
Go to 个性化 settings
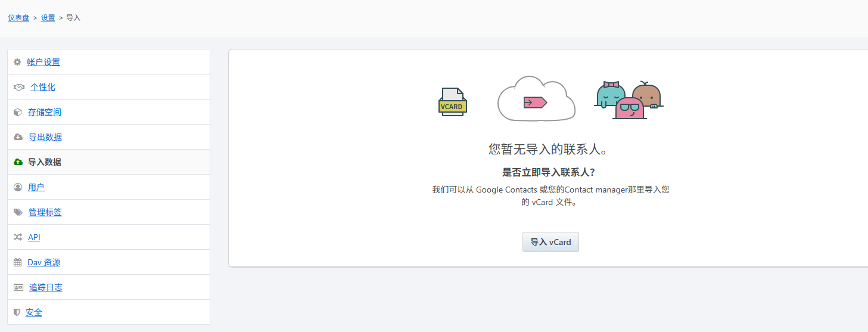43,87
